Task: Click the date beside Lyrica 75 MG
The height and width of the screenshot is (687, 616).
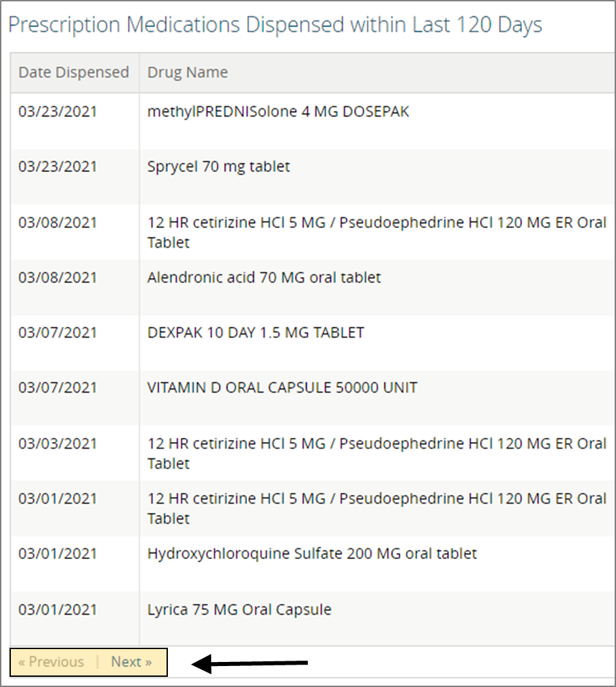Action: coord(58,610)
